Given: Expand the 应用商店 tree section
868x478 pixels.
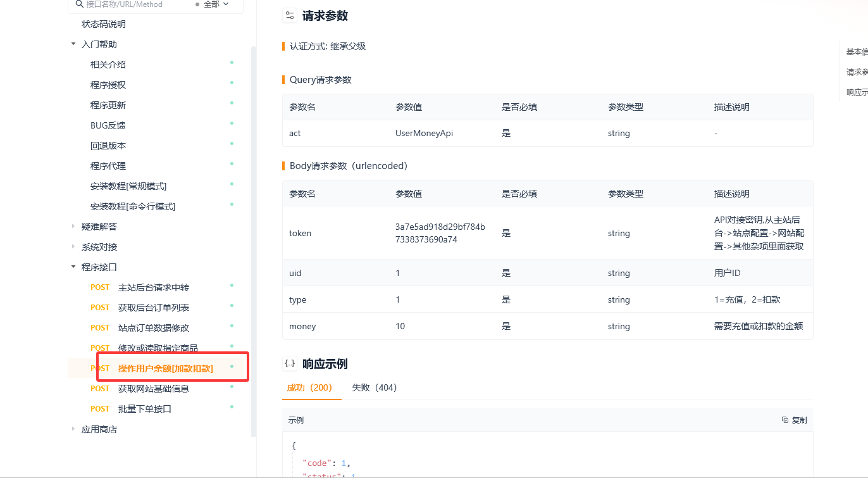Looking at the screenshot, I should click(x=73, y=429).
